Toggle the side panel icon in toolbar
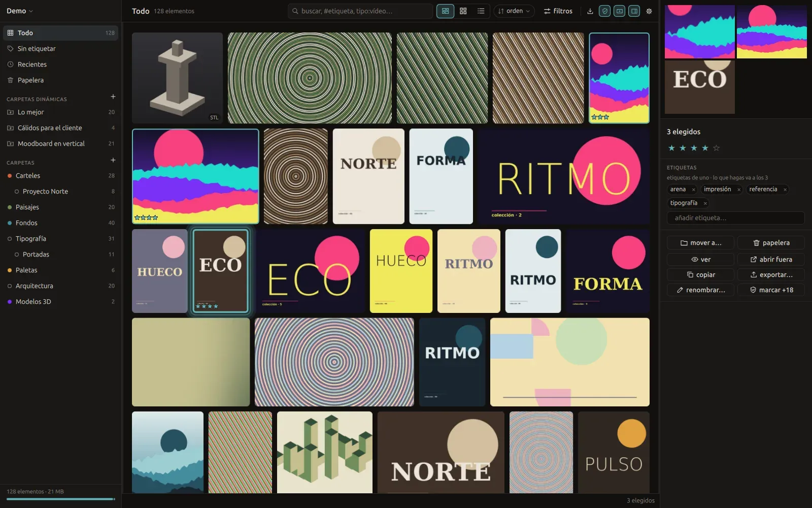This screenshot has width=812, height=508. [634, 11]
